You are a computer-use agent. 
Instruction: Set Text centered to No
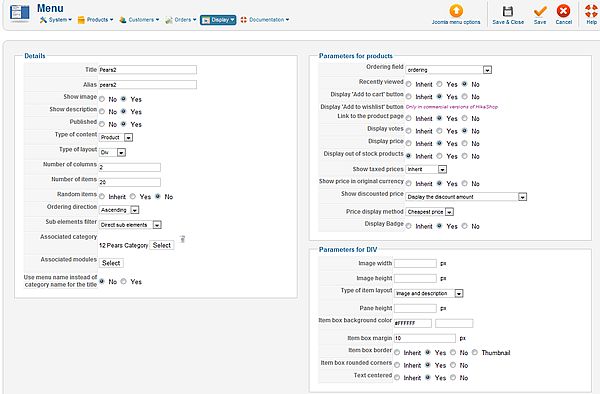(453, 378)
